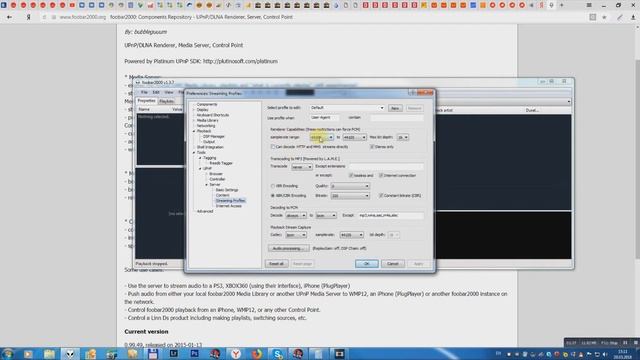This screenshot has height=360, width=640.
Task: Click Cancel in Preferences dialog
Action: [393, 264]
